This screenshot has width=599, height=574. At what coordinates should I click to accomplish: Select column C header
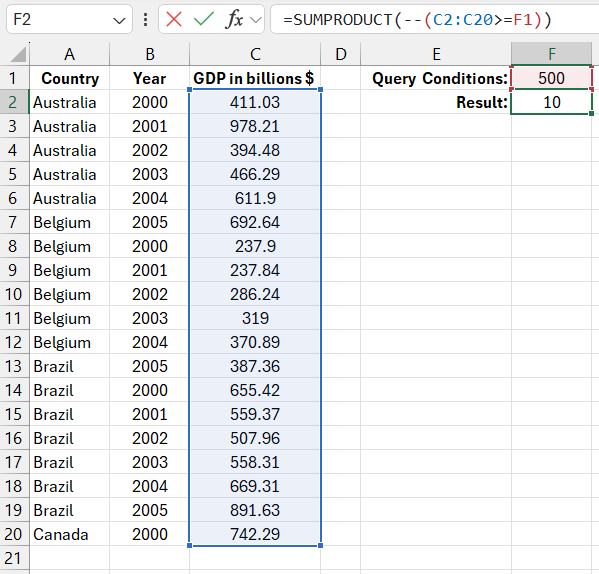pos(255,54)
